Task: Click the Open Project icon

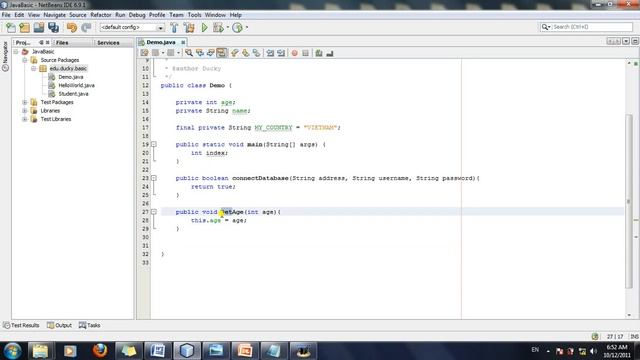Action: [39, 27]
